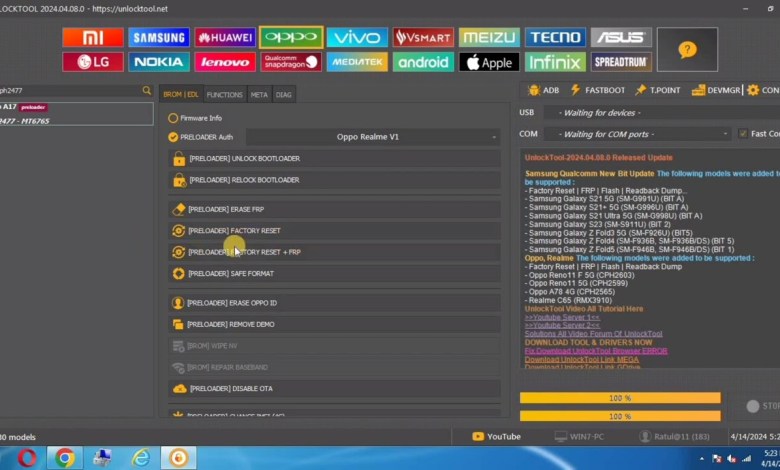Click the WIN7-PC status entry
Image resolution: width=780 pixels, height=470 pixels.
tap(580, 437)
